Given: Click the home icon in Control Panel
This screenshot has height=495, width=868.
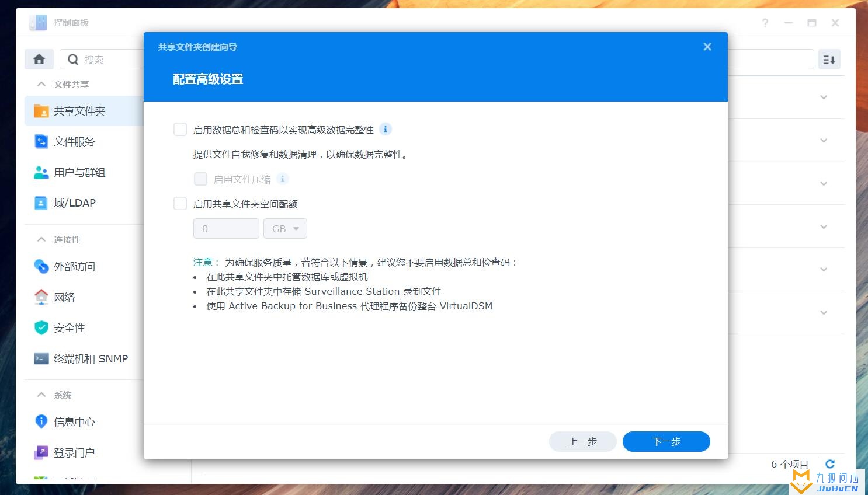Looking at the screenshot, I should 39,59.
